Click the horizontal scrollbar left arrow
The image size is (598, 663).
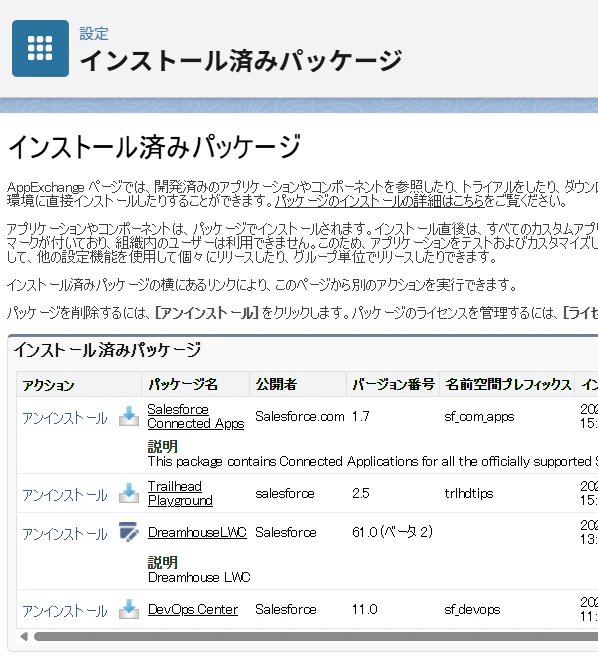click(25, 636)
